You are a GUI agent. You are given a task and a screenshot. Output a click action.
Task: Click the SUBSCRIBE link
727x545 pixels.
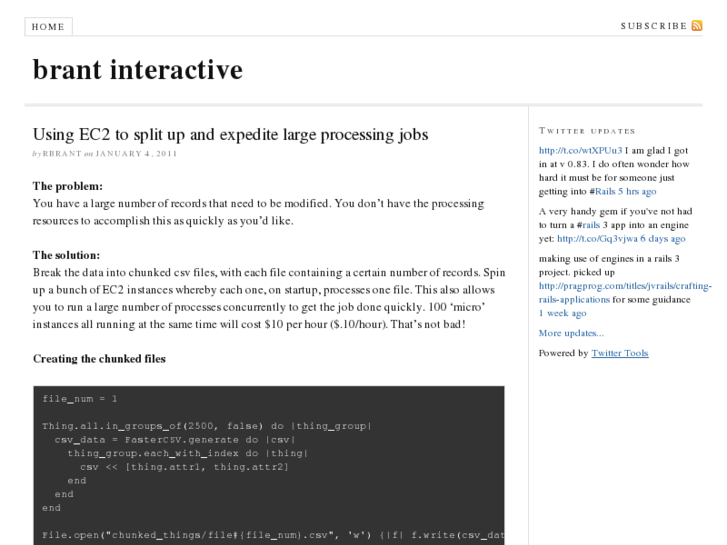point(653,26)
